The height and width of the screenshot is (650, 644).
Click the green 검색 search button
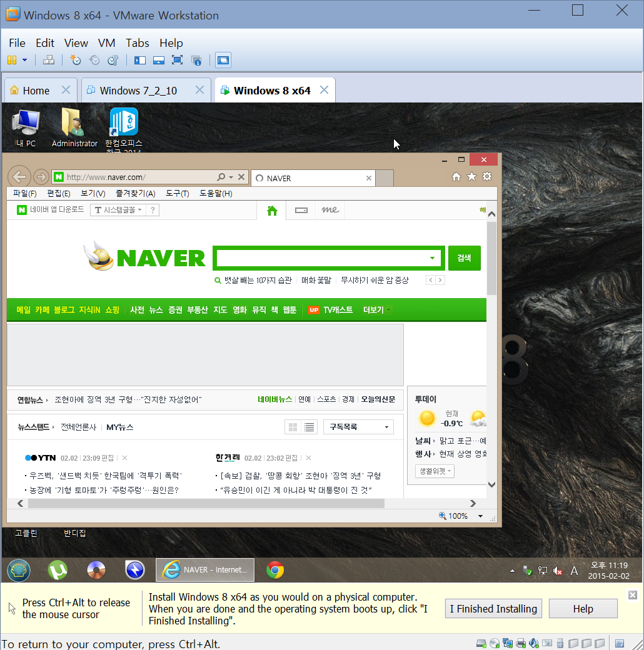465,258
